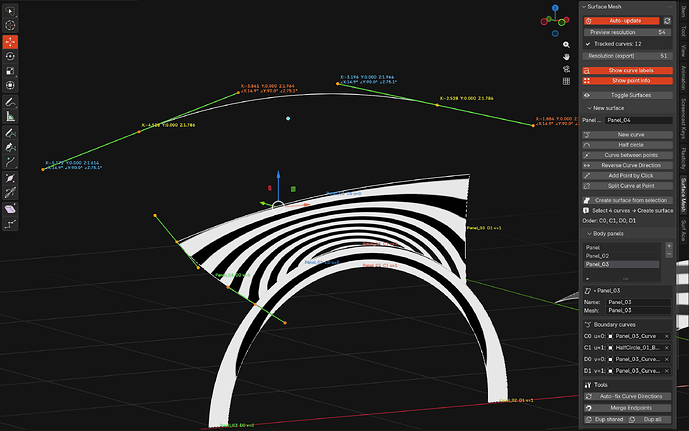Open the C0 Panel_03_Curve object picker
The height and width of the screenshot is (431, 689).
coord(638,336)
